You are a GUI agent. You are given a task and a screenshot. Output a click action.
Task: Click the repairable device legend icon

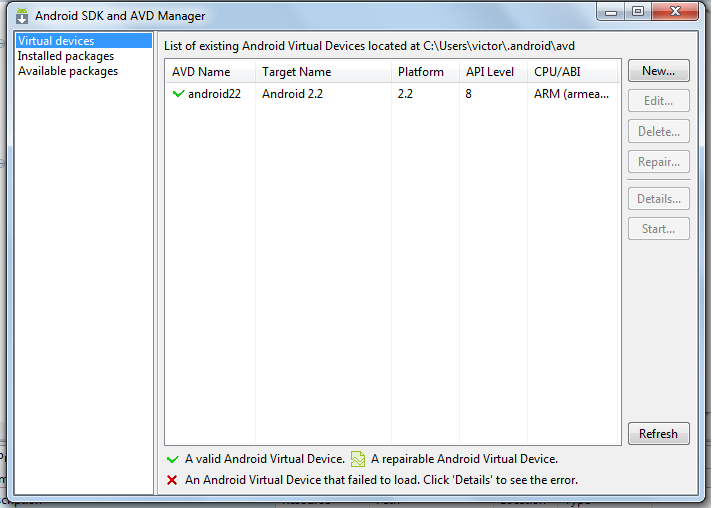point(358,459)
